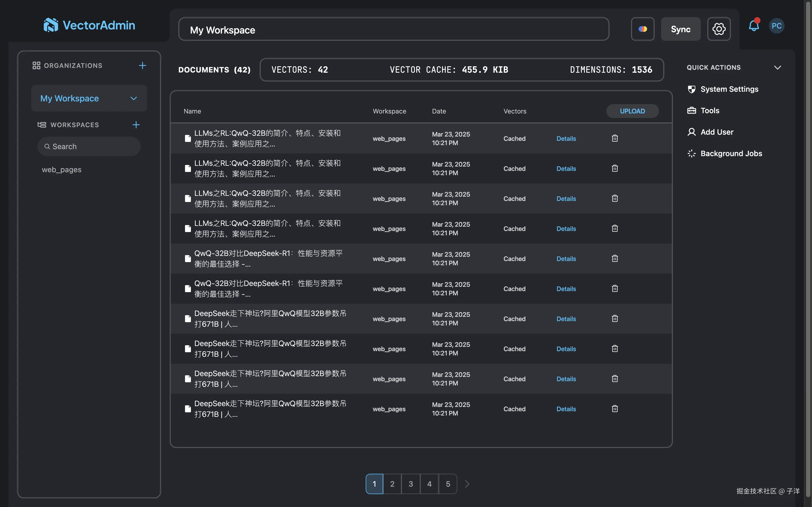Delete first LLMs之RL document with trash icon

(615, 138)
